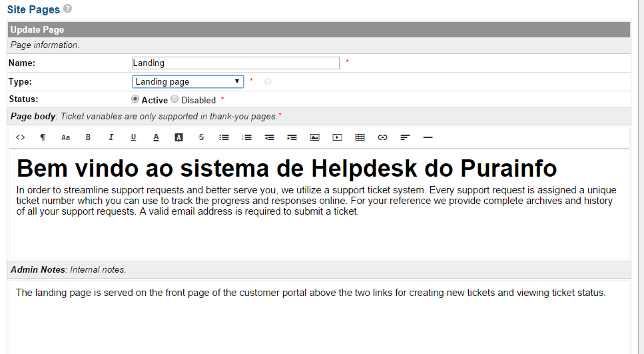Click the heading Bem vindo ao sistema
This screenshot has width=644, height=354.
click(286, 168)
